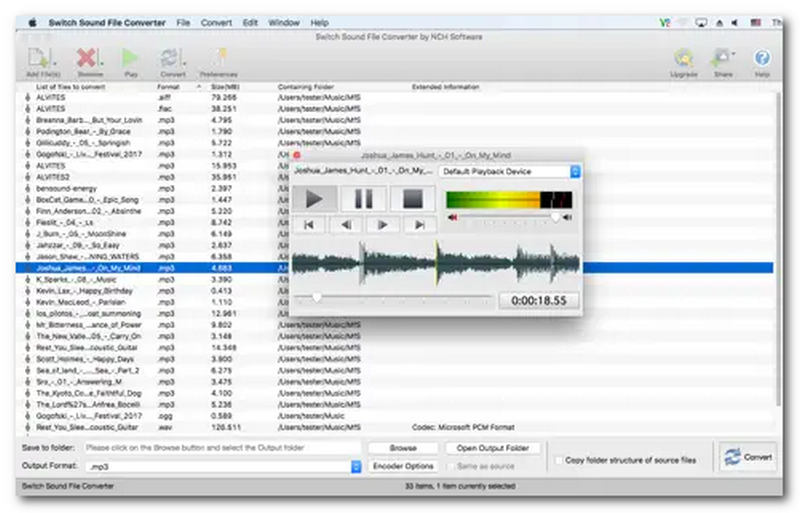Click the green level meter in player
Image resolution: width=800 pixels, height=513 pixels.
pos(509,200)
